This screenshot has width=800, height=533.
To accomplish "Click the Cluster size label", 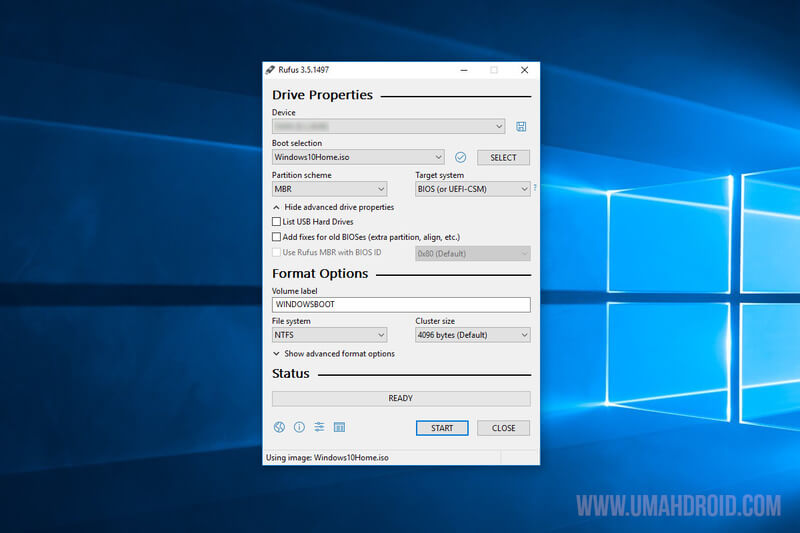I will pos(435,321).
